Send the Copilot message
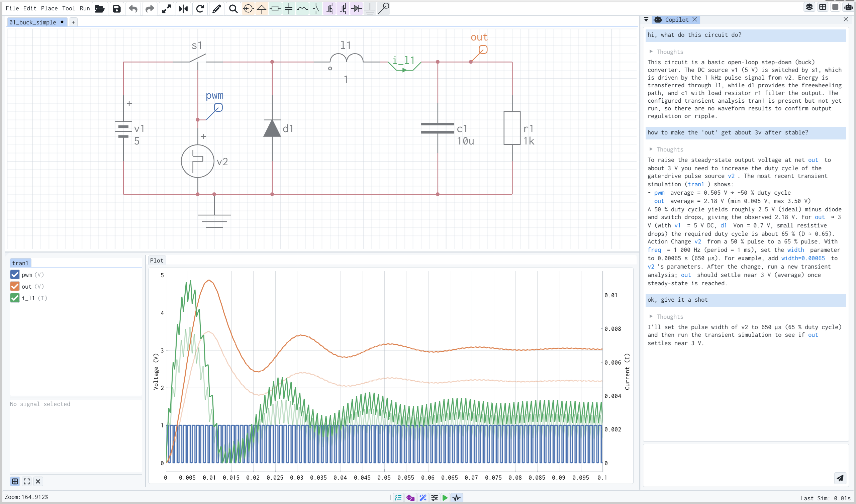This screenshot has width=856, height=504. pos(840,478)
